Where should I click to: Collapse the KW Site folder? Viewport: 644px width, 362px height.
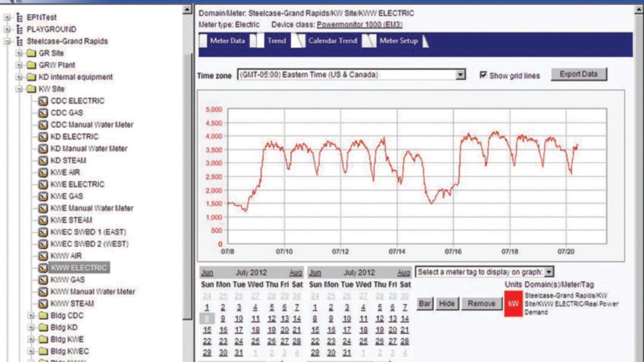pyautogui.click(x=19, y=89)
